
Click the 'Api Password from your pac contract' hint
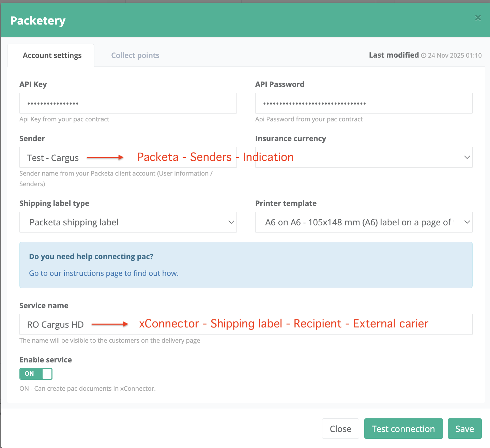pyautogui.click(x=309, y=119)
